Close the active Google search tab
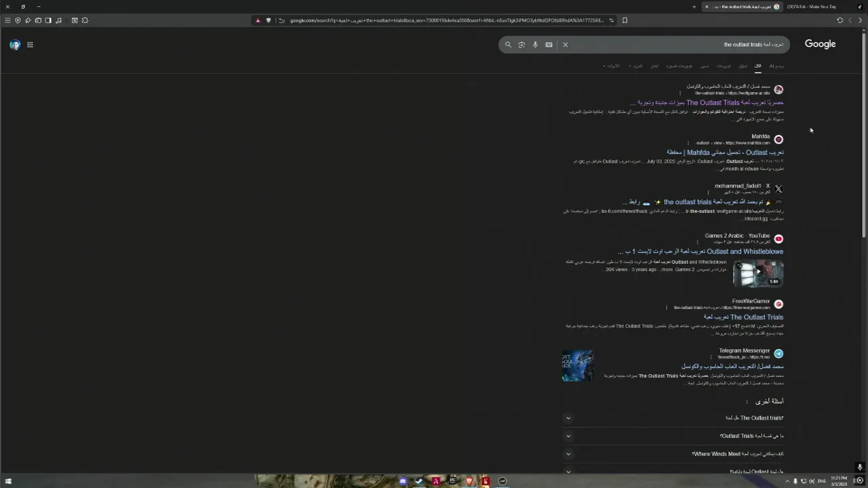868x488 pixels. pyautogui.click(x=707, y=7)
